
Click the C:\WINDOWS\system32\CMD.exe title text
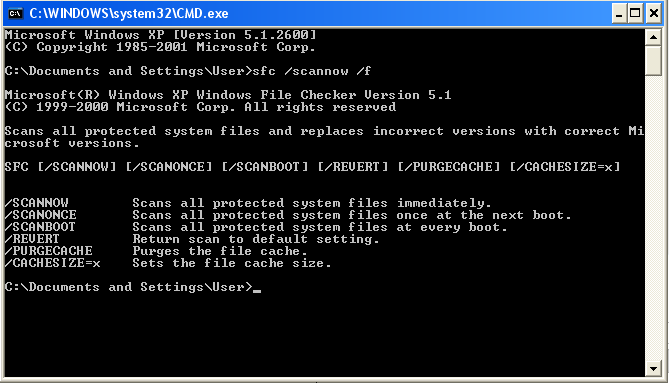click(x=129, y=14)
